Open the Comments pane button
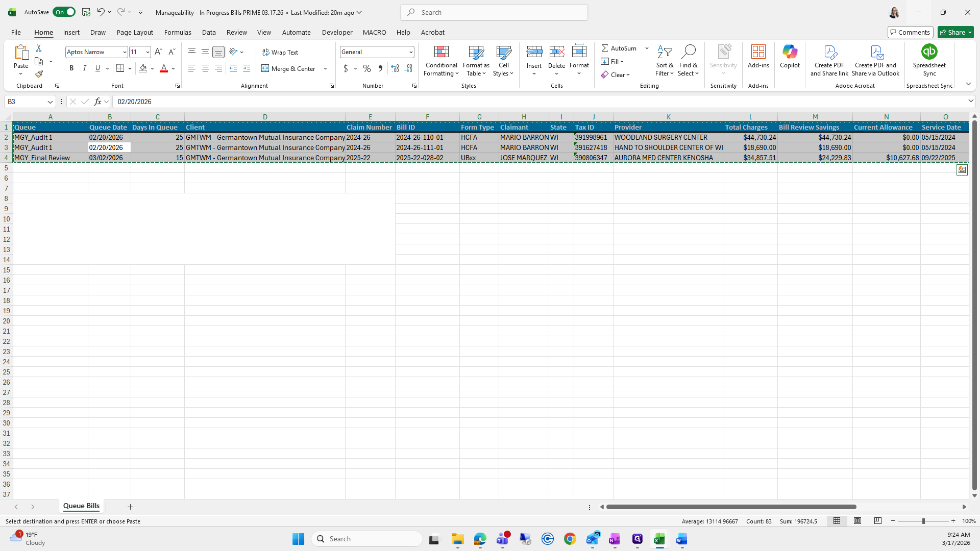The width and height of the screenshot is (980, 551). click(910, 32)
